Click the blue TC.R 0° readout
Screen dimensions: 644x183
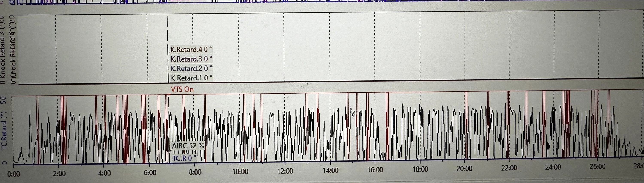click(184, 158)
